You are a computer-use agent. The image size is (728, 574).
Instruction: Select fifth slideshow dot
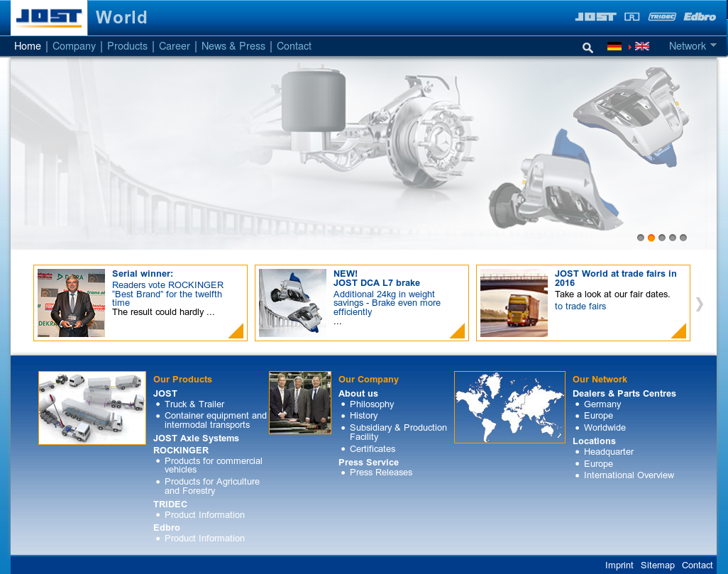tap(683, 238)
